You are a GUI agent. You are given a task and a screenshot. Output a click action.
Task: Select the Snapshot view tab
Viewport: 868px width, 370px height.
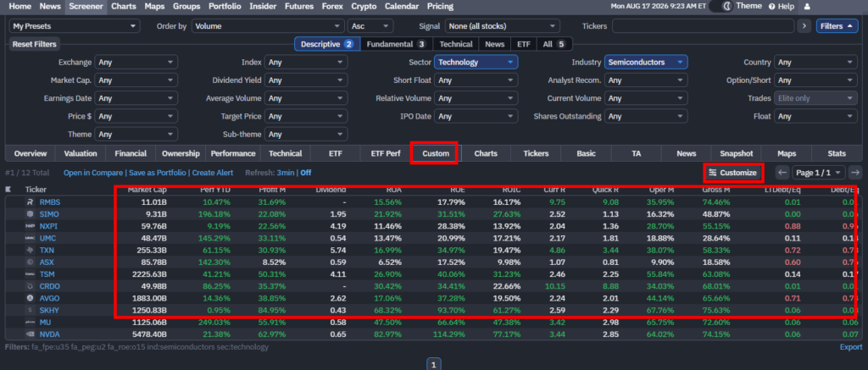coord(737,153)
